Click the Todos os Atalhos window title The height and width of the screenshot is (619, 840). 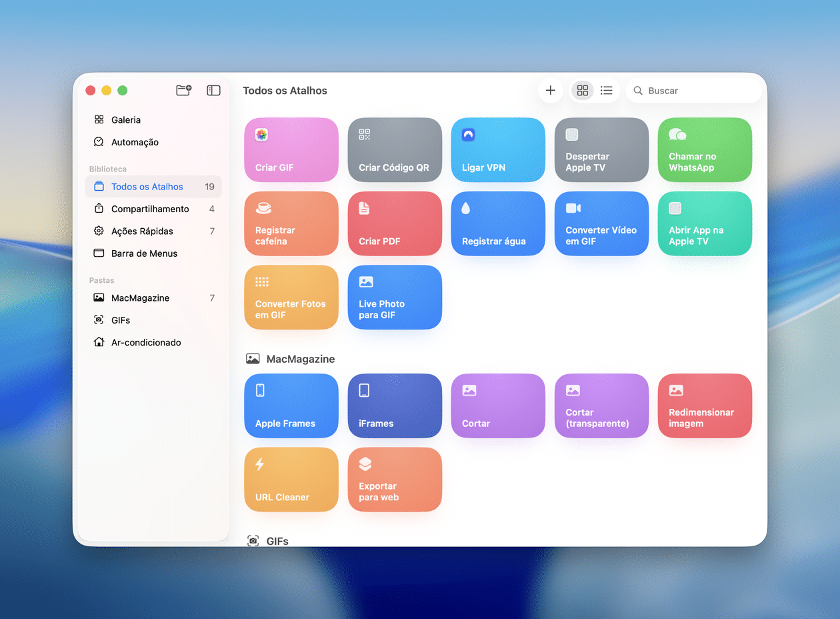(x=285, y=91)
